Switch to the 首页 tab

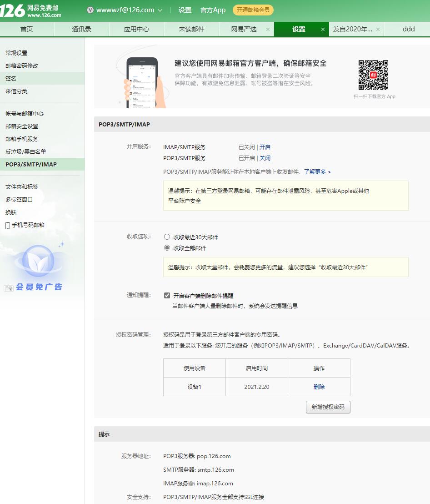coord(27,29)
